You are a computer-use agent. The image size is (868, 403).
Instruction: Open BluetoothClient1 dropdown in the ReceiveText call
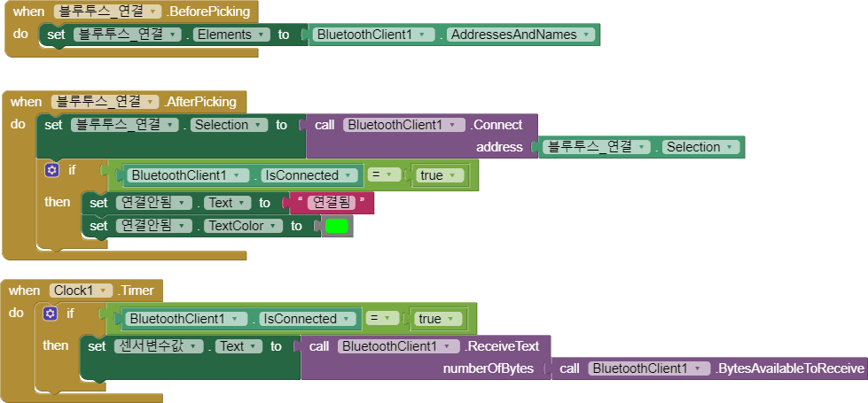[x=399, y=346]
